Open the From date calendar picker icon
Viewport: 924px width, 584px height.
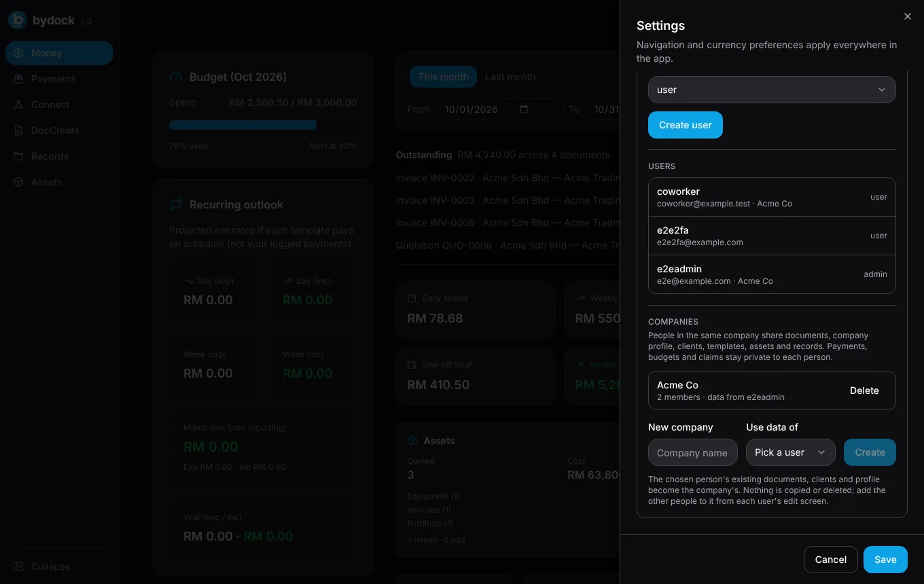coord(524,109)
